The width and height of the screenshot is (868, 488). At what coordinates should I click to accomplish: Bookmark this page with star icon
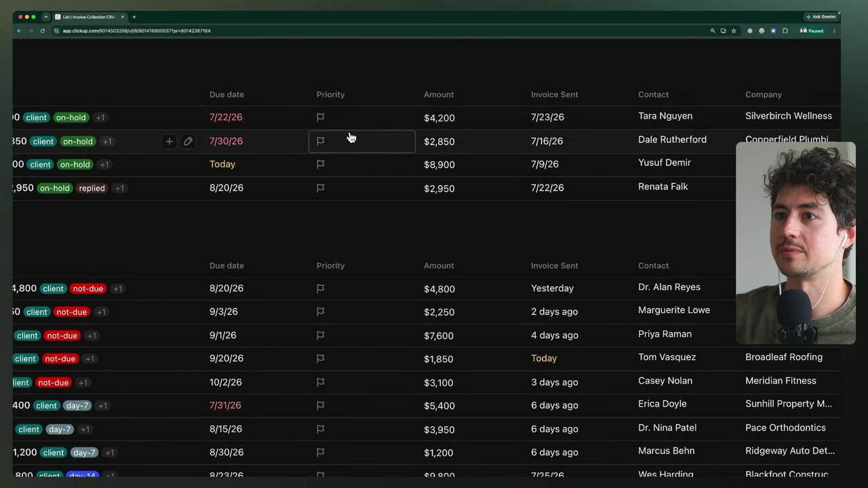(x=734, y=30)
